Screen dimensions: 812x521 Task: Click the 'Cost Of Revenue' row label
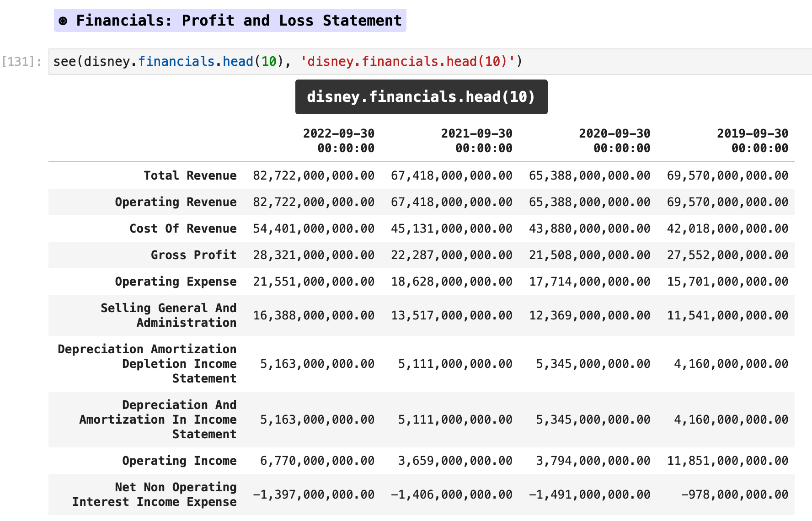coord(183,229)
